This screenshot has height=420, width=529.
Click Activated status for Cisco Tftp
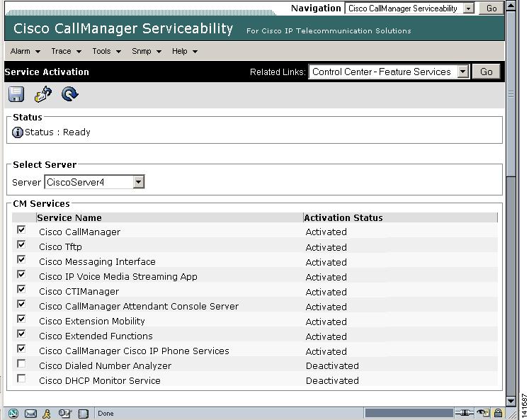(x=326, y=247)
